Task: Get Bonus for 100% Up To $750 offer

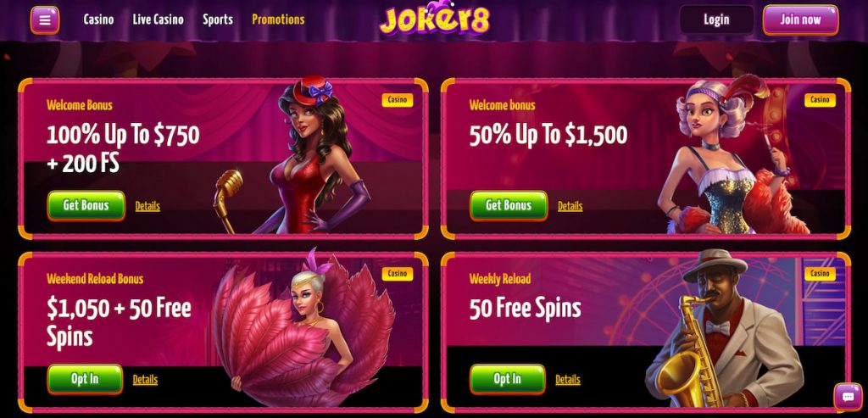Action: pos(86,205)
